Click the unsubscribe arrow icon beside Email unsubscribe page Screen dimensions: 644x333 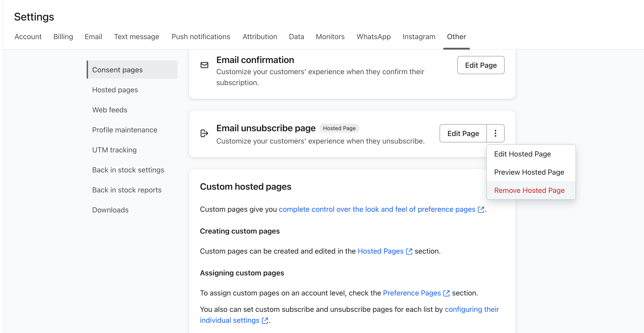204,133
